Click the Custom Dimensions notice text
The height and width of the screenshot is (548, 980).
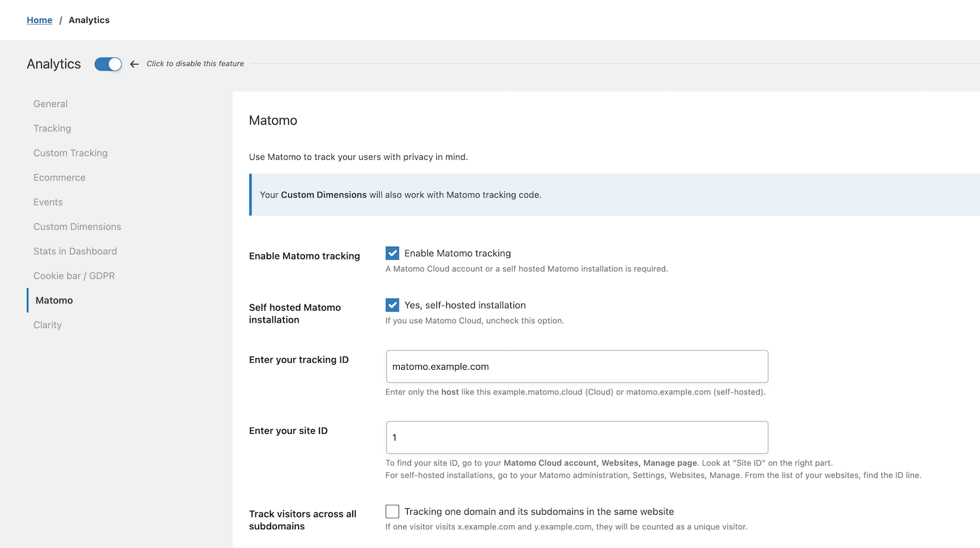tap(400, 195)
